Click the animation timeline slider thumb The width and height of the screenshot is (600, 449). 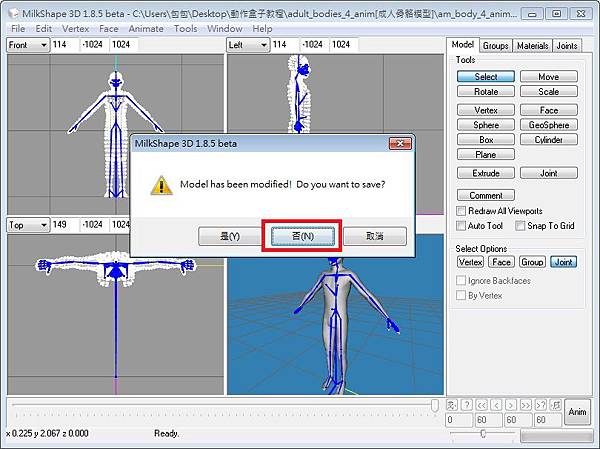(435, 406)
